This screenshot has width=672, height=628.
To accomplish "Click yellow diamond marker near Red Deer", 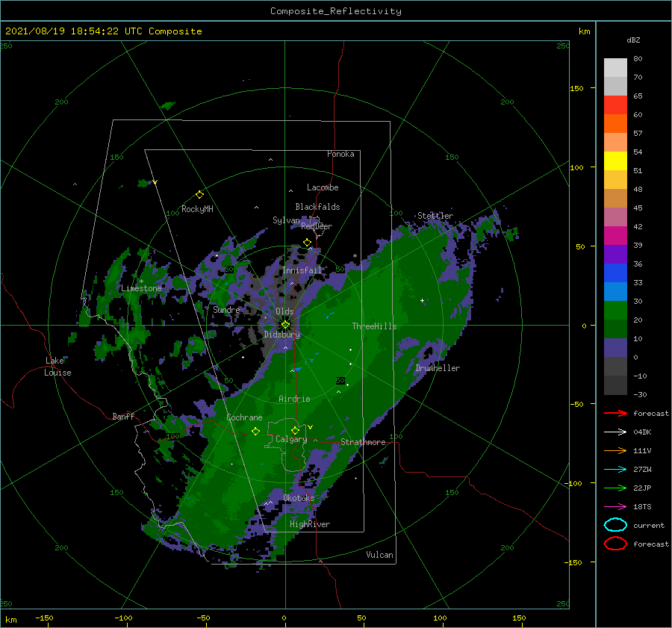I will (307, 243).
